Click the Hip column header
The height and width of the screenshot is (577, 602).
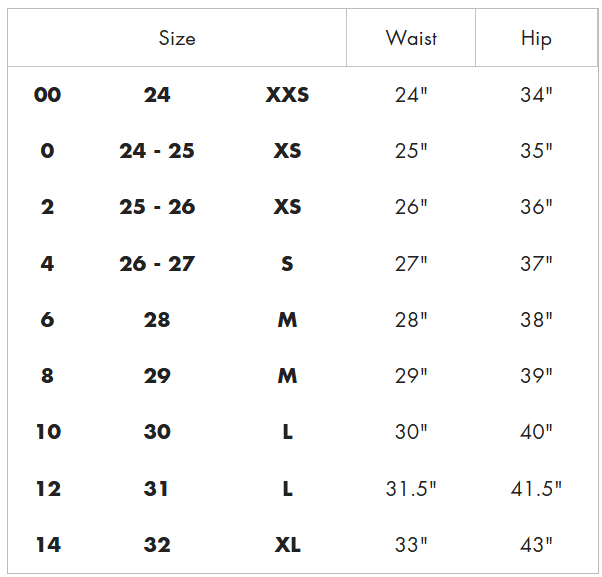point(536,39)
